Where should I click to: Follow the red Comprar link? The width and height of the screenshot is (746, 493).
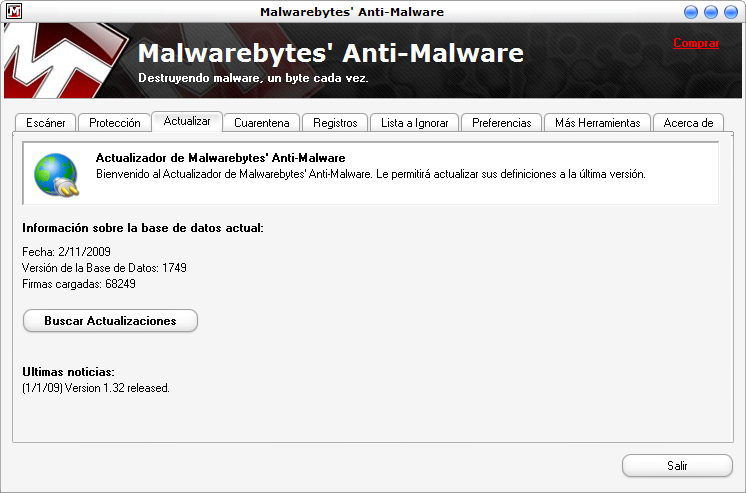[x=696, y=43]
